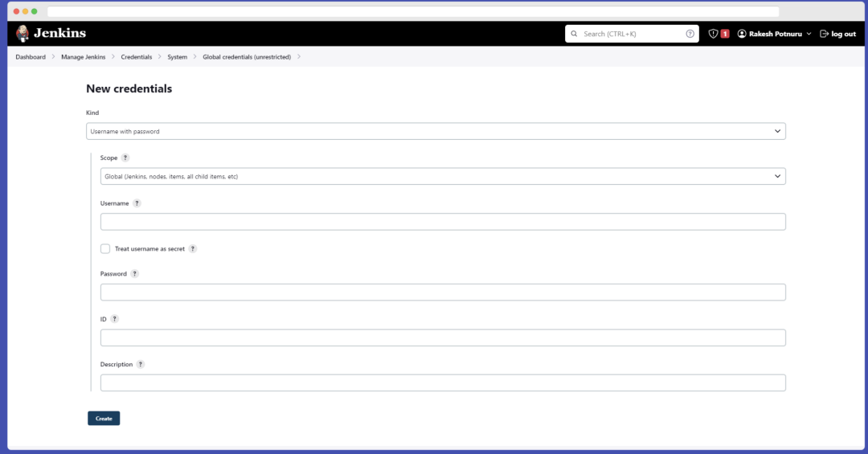Open the Kind dropdown
This screenshot has height=454, width=868.
coord(436,131)
